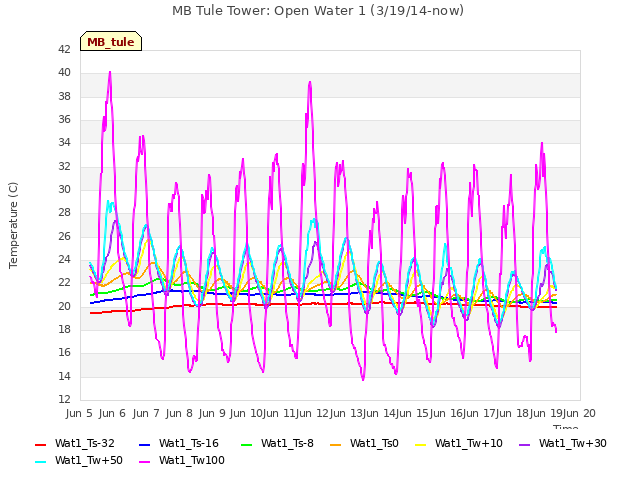This screenshot has height=480, width=640.
Task: Click the Temperature (C) axis label
Action: tap(13, 225)
